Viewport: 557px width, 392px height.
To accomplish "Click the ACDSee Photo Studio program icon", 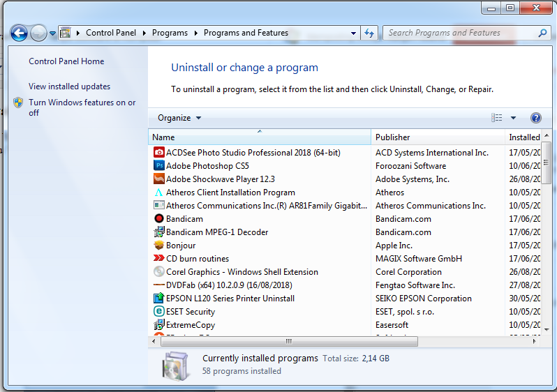I will point(158,153).
